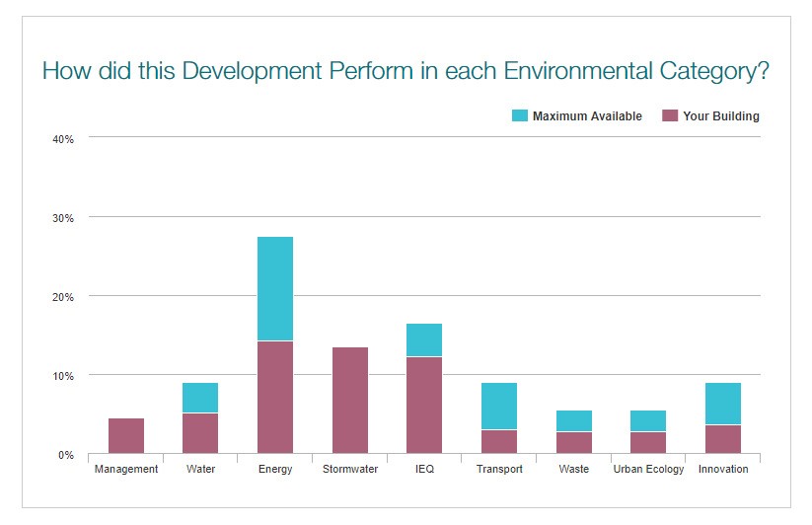Click the chart title about Environmental Category
Image resolution: width=812 pixels, height=525 pixels.
tap(406, 72)
